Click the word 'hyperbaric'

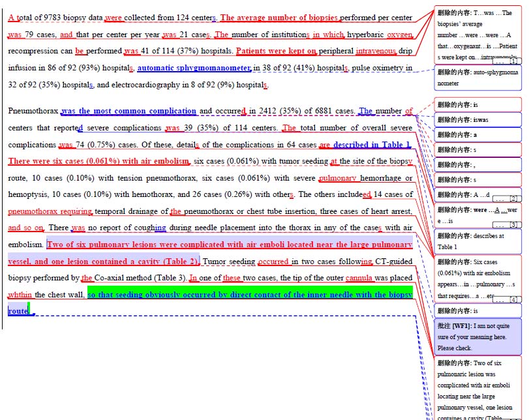tap(365, 35)
